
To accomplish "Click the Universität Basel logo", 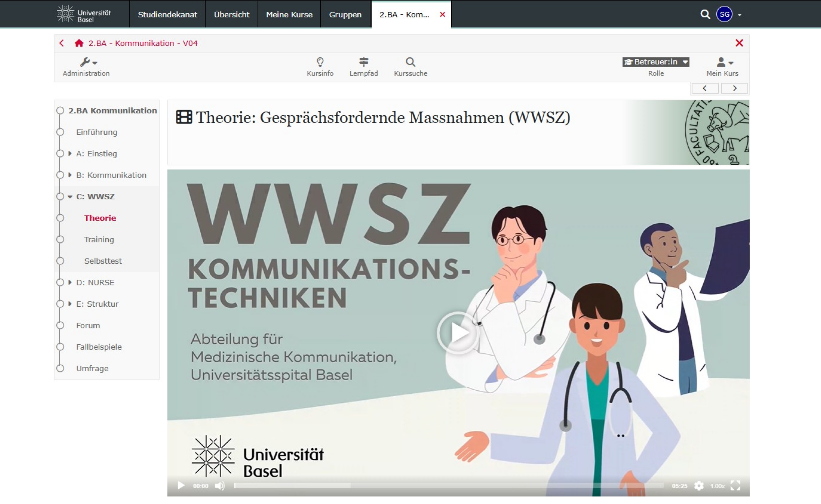I will tap(84, 14).
